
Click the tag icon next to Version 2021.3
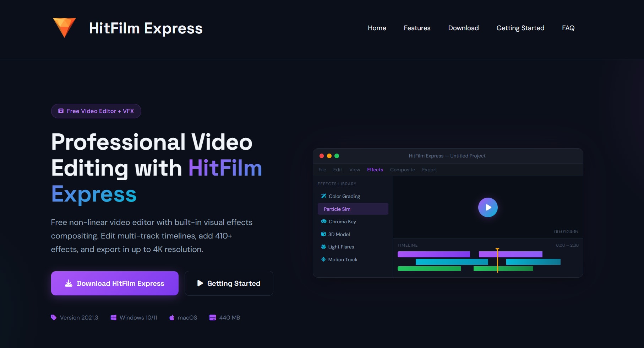coord(54,317)
